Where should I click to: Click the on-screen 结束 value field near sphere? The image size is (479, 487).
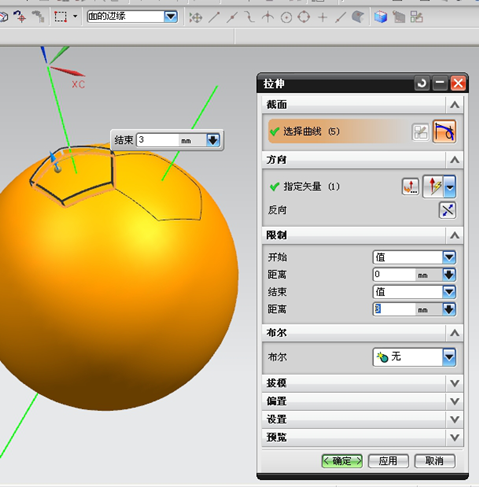[x=158, y=140]
